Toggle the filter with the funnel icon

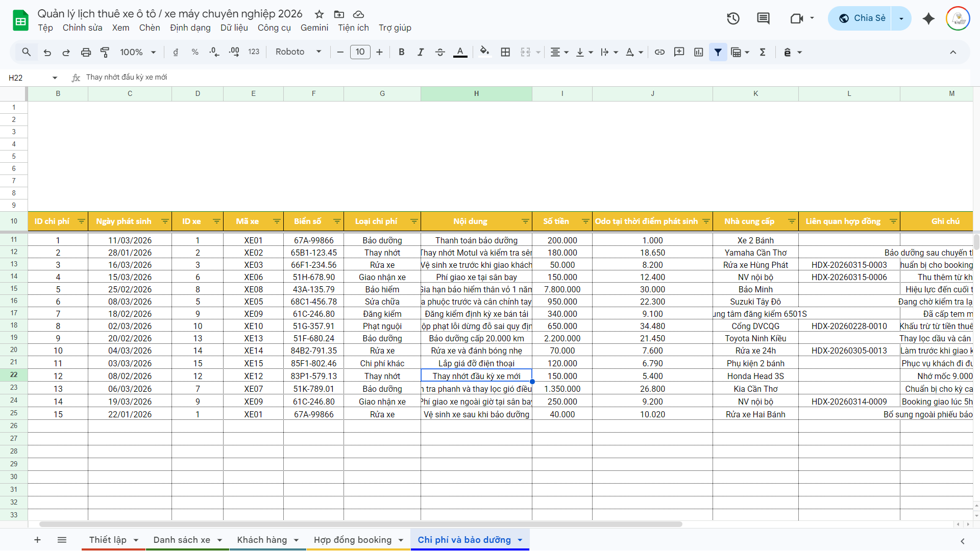718,52
